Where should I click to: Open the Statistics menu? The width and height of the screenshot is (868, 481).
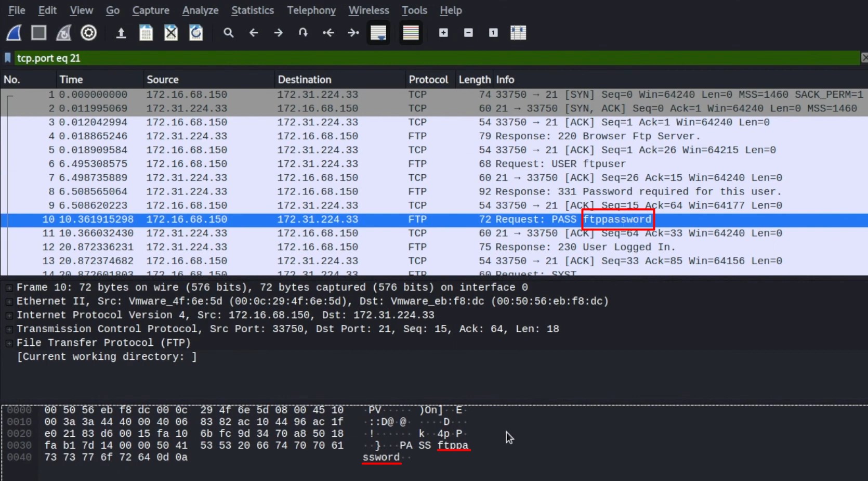point(253,10)
